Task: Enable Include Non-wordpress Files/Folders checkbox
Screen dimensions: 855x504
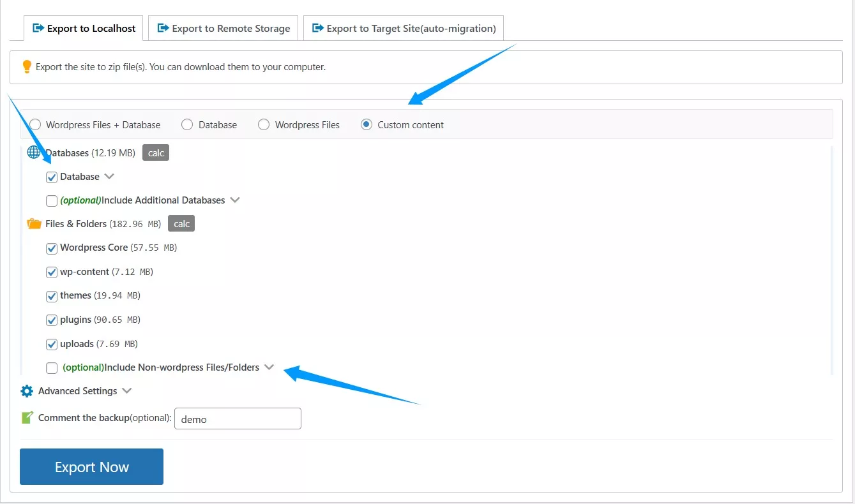Action: (x=51, y=367)
